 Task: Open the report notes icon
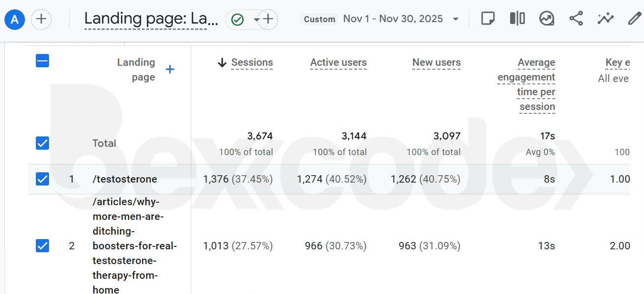pyautogui.click(x=488, y=18)
